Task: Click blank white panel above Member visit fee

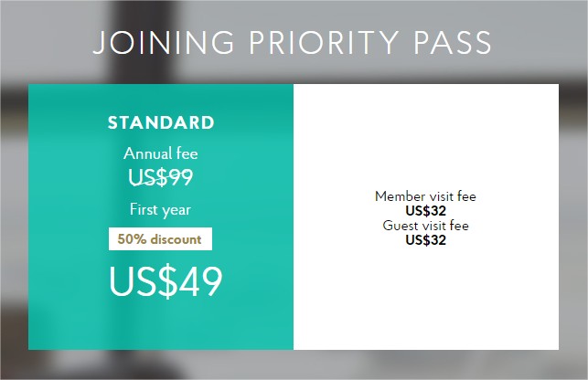Action: point(425,135)
